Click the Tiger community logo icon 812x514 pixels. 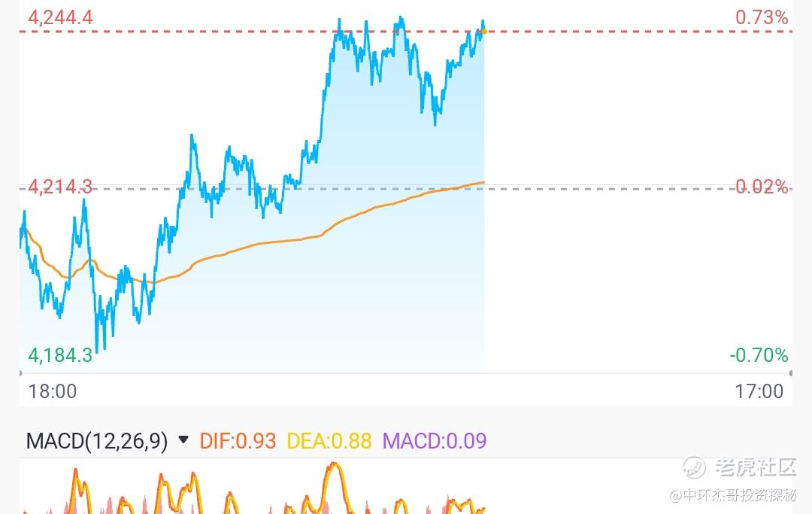pyautogui.click(x=694, y=467)
